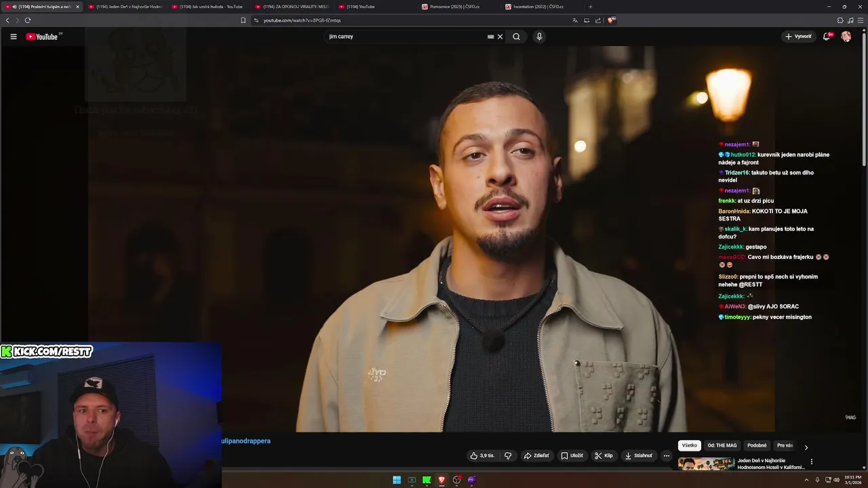This screenshot has height=488, width=868.
Task: Click chat username 'hutko012'
Action: [743, 155]
